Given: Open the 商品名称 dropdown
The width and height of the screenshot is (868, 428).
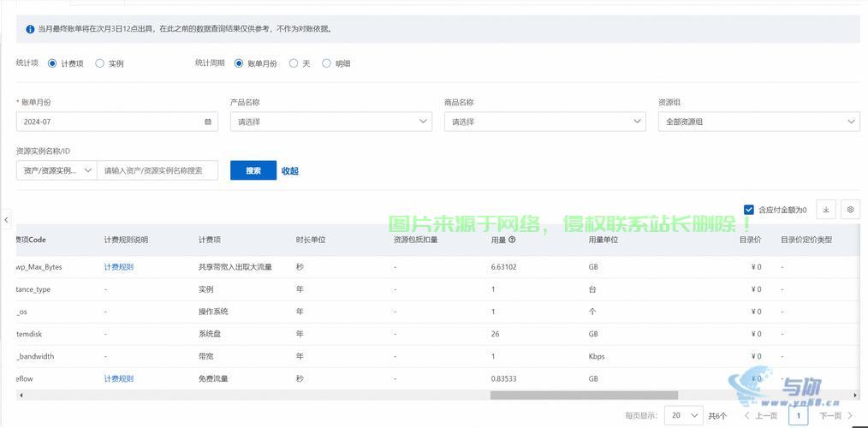Looking at the screenshot, I should click(x=544, y=122).
